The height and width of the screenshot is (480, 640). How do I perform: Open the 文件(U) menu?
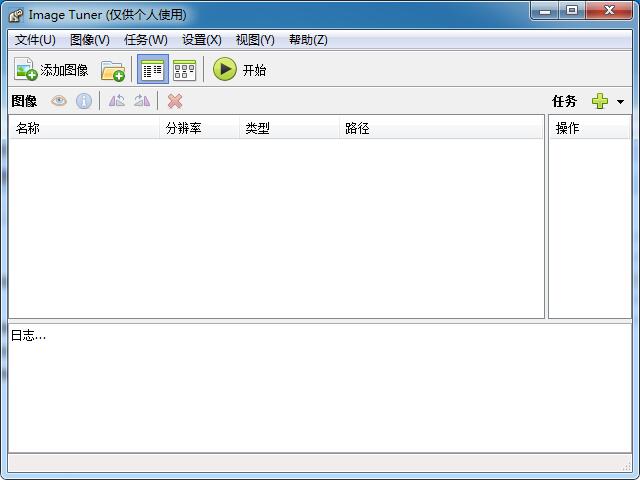coord(35,40)
